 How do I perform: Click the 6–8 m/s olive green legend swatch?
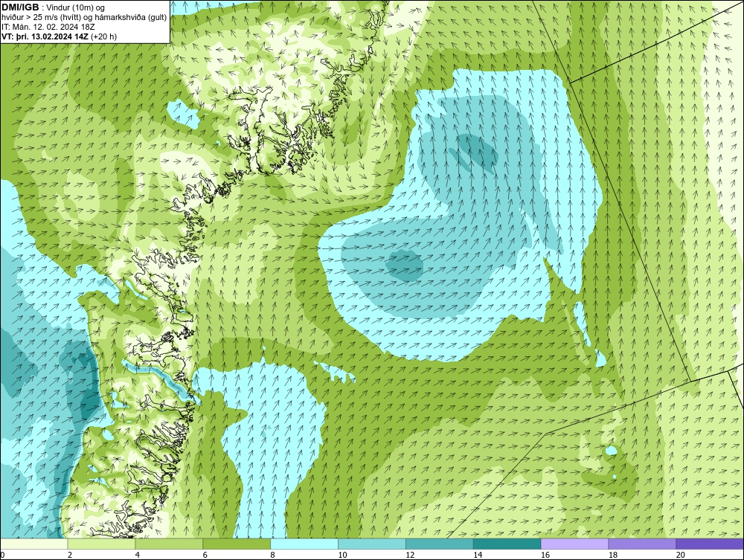coord(237,544)
